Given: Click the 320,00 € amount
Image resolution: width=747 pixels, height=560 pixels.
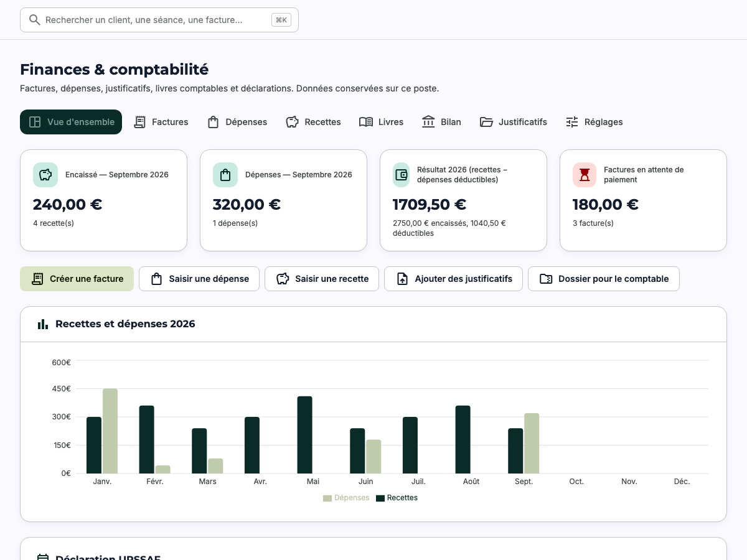Looking at the screenshot, I should [x=247, y=204].
